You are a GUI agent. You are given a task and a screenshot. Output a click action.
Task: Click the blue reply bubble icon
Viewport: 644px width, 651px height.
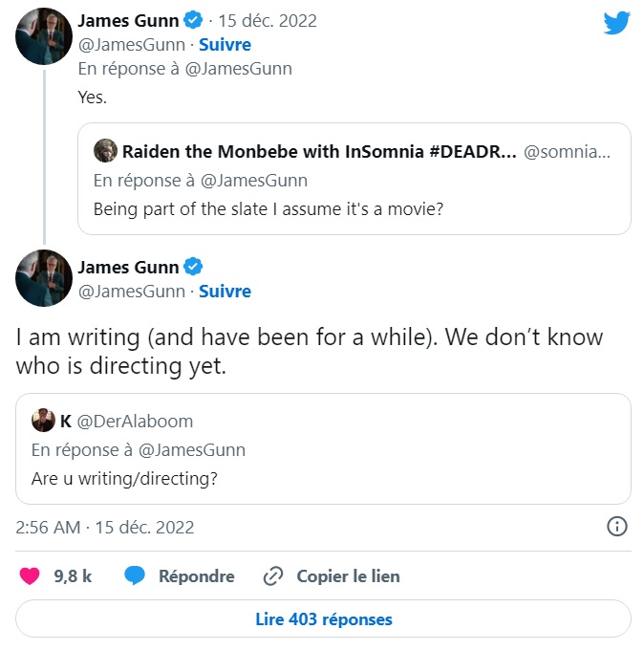135,575
